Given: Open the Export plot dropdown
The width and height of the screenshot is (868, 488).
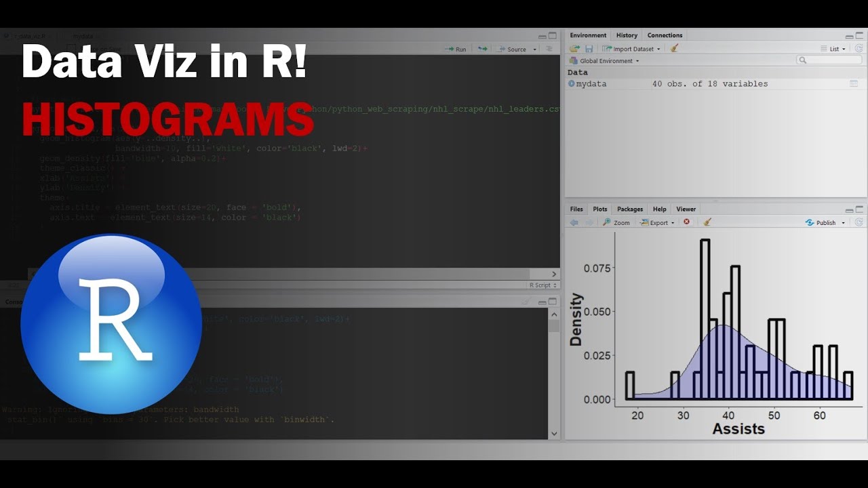Looking at the screenshot, I should 657,222.
